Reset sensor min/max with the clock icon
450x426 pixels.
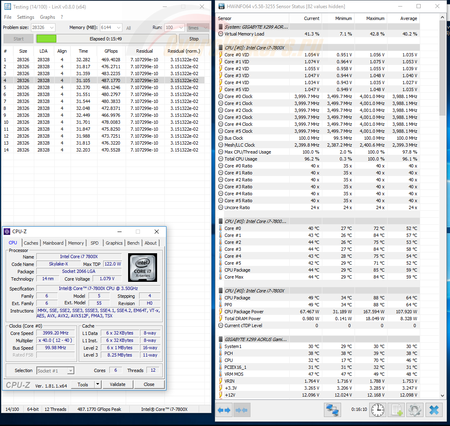377,410
